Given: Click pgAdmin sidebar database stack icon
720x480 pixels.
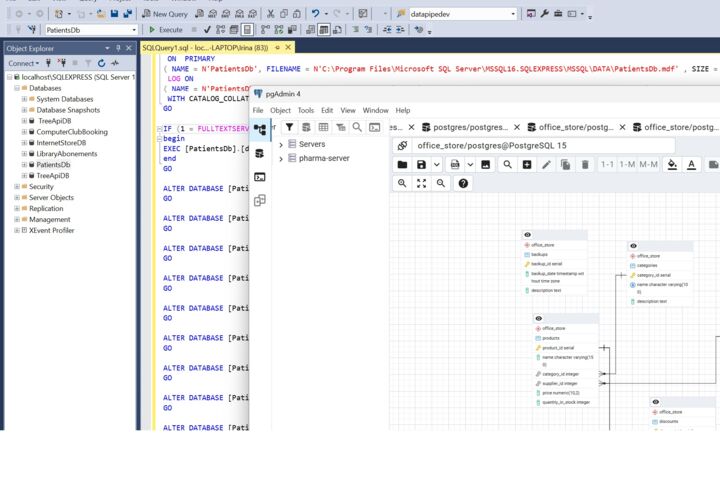Looking at the screenshot, I should pos(259,153).
